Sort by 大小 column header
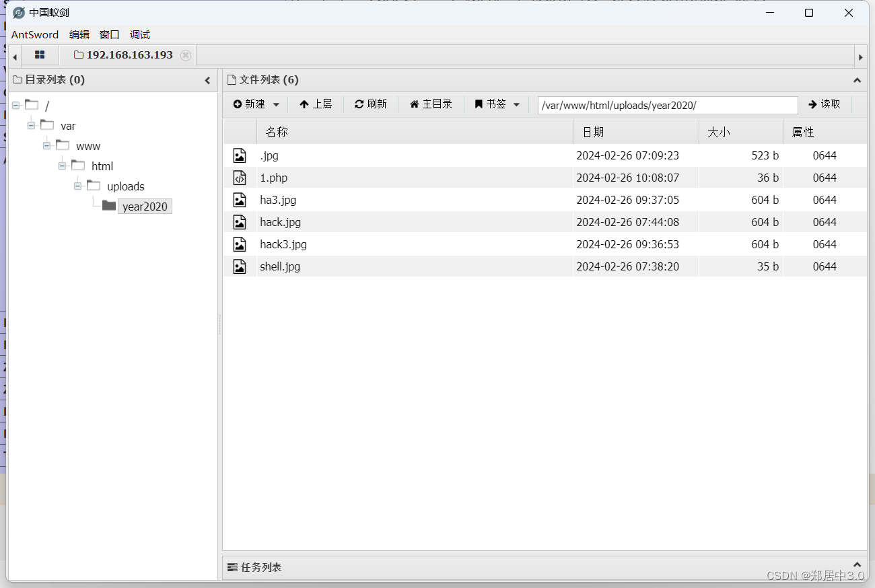This screenshot has width=875, height=588. (741, 132)
